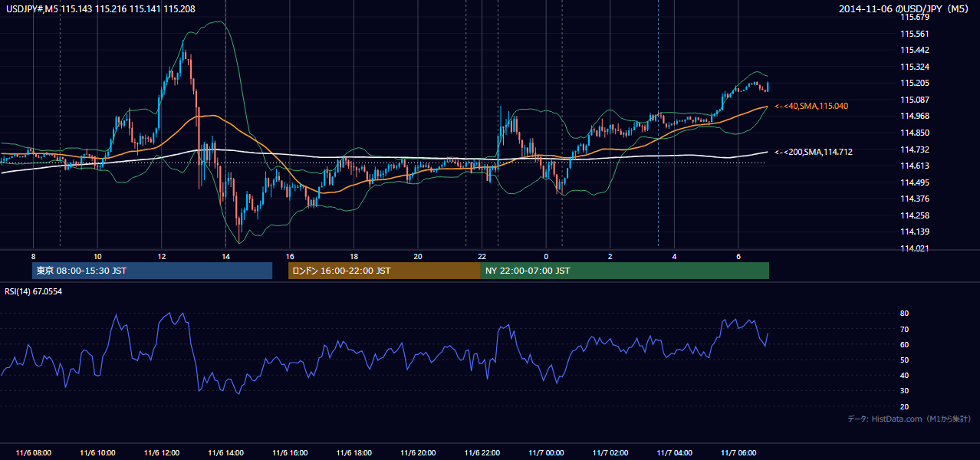The height and width of the screenshot is (460, 980).
Task: Click price axis value 114.139
Action: point(915,232)
